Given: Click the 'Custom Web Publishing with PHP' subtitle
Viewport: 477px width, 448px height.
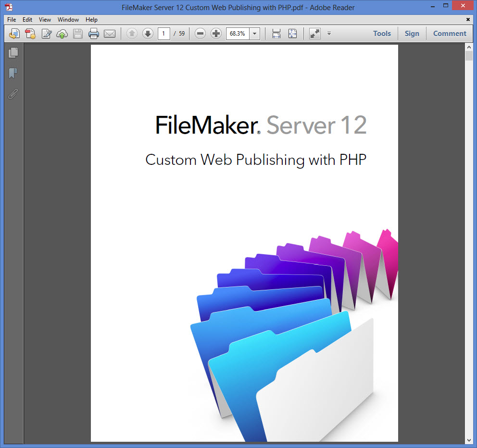Looking at the screenshot, I should pos(256,160).
